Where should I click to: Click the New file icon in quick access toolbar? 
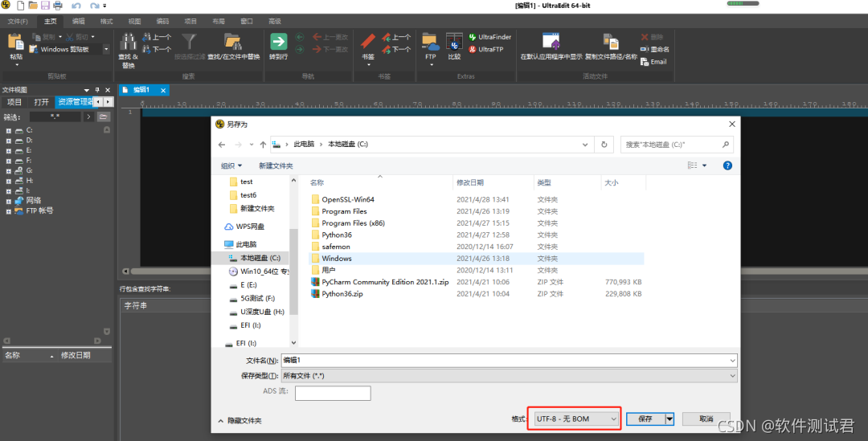point(20,6)
